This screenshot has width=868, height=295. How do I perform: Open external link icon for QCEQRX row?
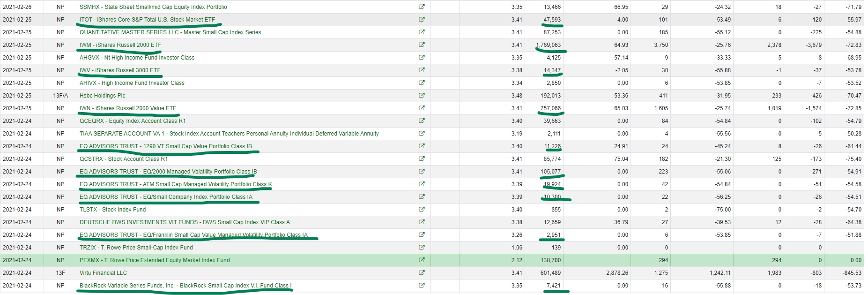tap(422, 121)
